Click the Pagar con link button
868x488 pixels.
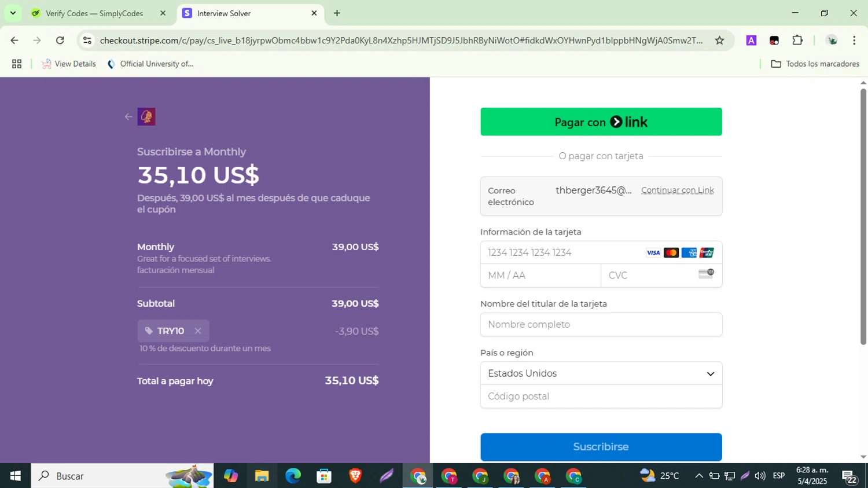point(601,122)
